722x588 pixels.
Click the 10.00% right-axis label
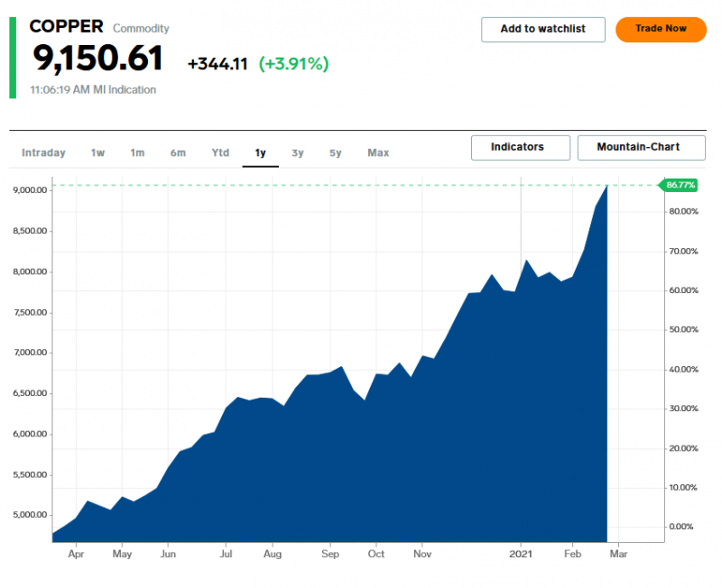click(683, 488)
